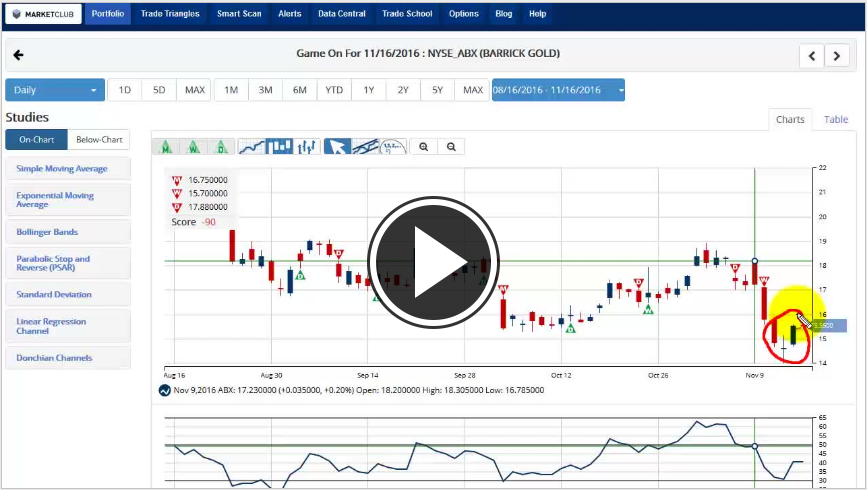
Task: Collapse the indicator panel below the chart
Action: pos(165,390)
